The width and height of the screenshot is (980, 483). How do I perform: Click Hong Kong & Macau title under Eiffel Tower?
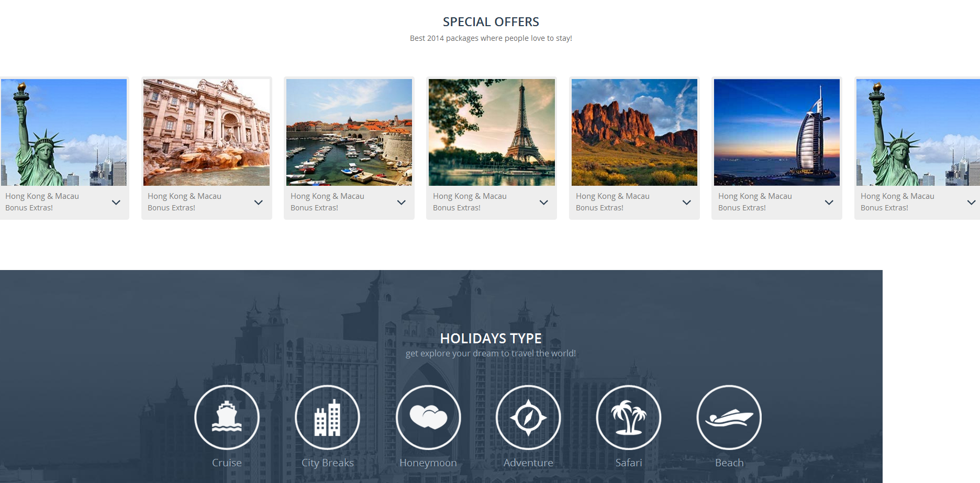470,196
